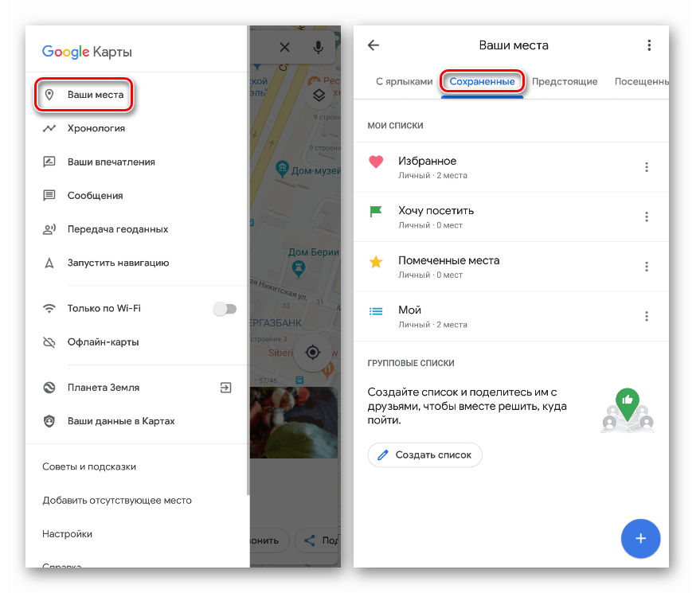Image resolution: width=700 pixels, height=593 pixels.
Task: Click the external open icon beside Планета Земля
Action: pos(226,388)
